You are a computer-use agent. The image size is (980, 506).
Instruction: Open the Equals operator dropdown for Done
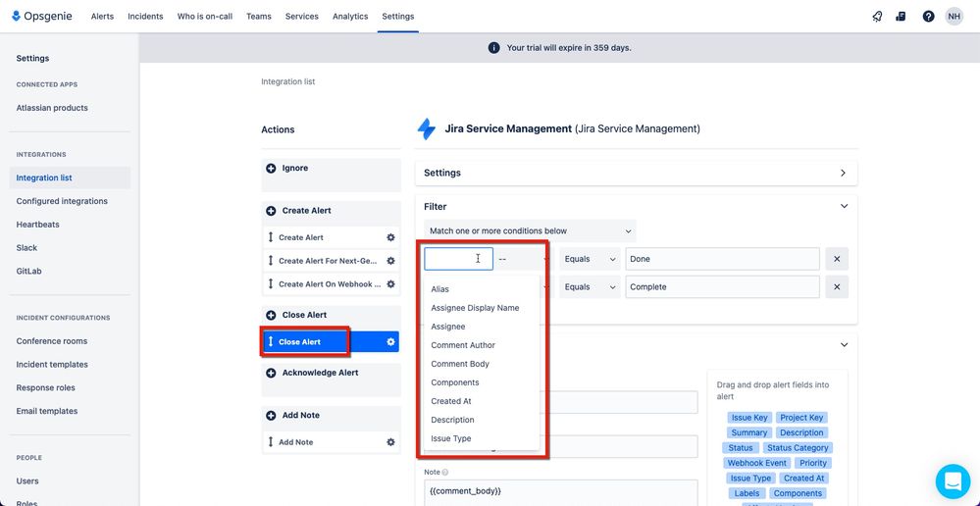click(x=590, y=259)
